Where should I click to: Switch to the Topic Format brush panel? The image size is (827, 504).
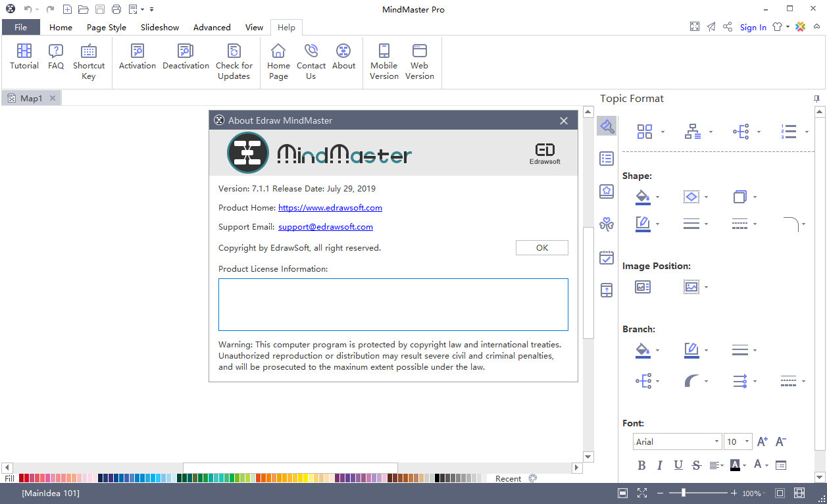607,126
